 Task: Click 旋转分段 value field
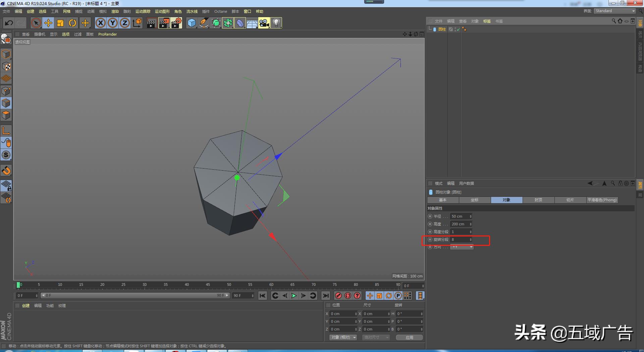click(459, 239)
